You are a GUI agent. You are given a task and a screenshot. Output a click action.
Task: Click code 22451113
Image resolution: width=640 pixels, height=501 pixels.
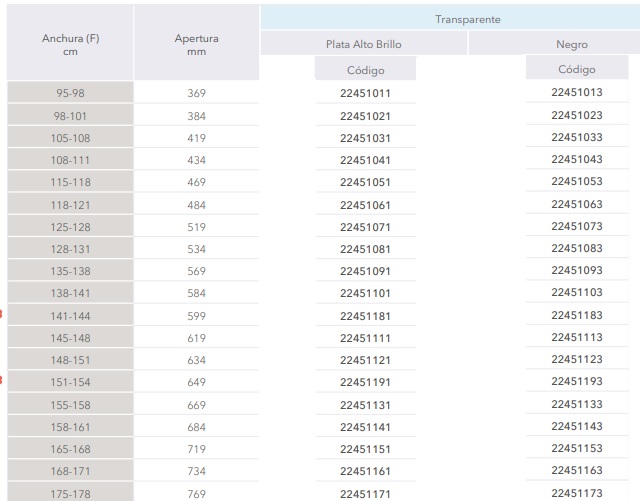click(577, 336)
